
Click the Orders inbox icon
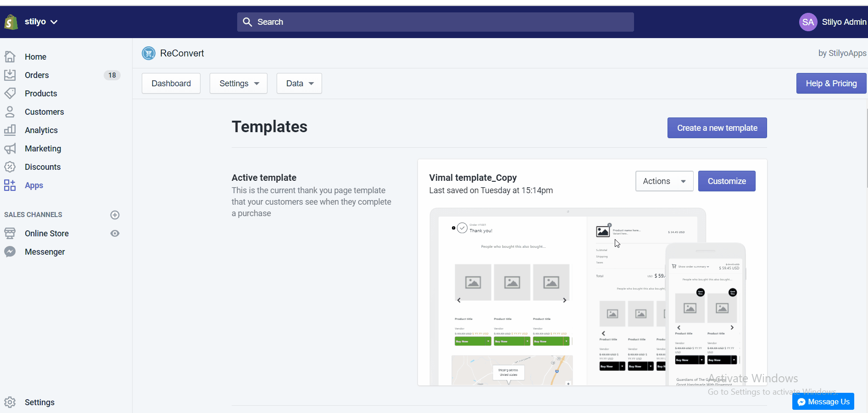[10, 75]
